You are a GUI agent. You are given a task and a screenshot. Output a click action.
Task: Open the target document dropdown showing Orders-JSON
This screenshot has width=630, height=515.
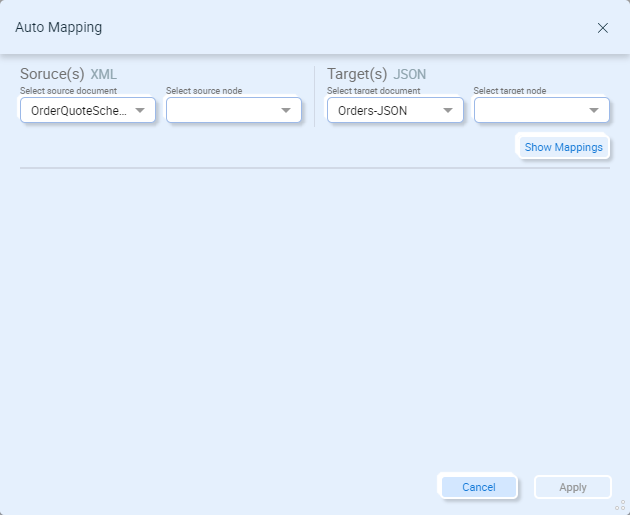click(395, 110)
